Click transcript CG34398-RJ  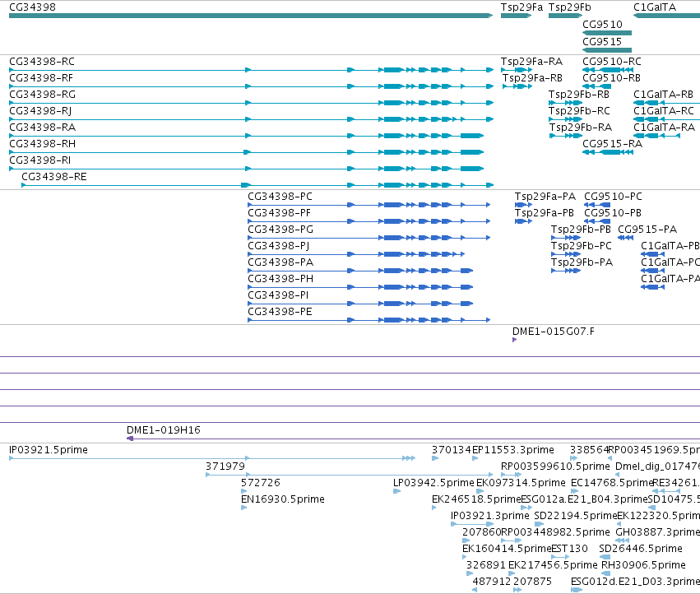point(252,119)
